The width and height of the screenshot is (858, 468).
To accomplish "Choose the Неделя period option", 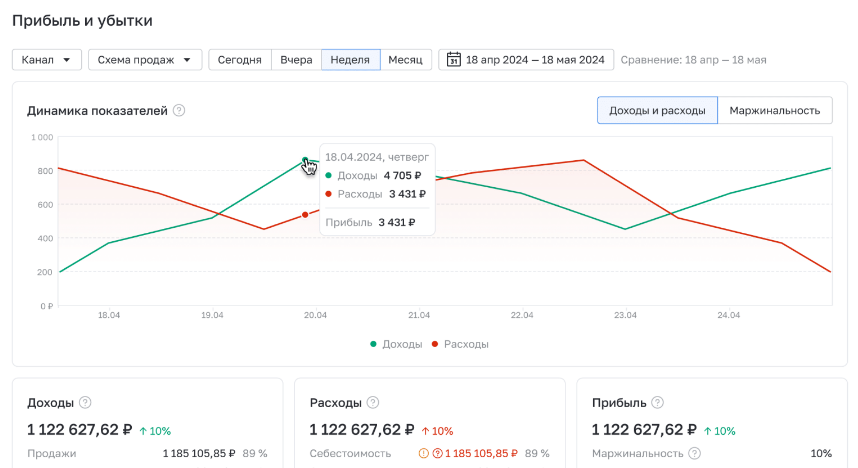I will (351, 60).
